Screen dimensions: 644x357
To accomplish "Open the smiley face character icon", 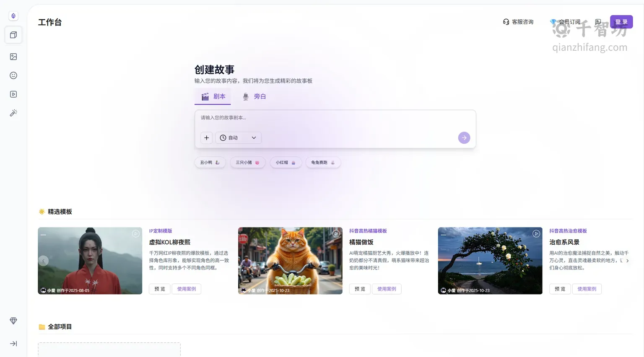I will [x=13, y=75].
